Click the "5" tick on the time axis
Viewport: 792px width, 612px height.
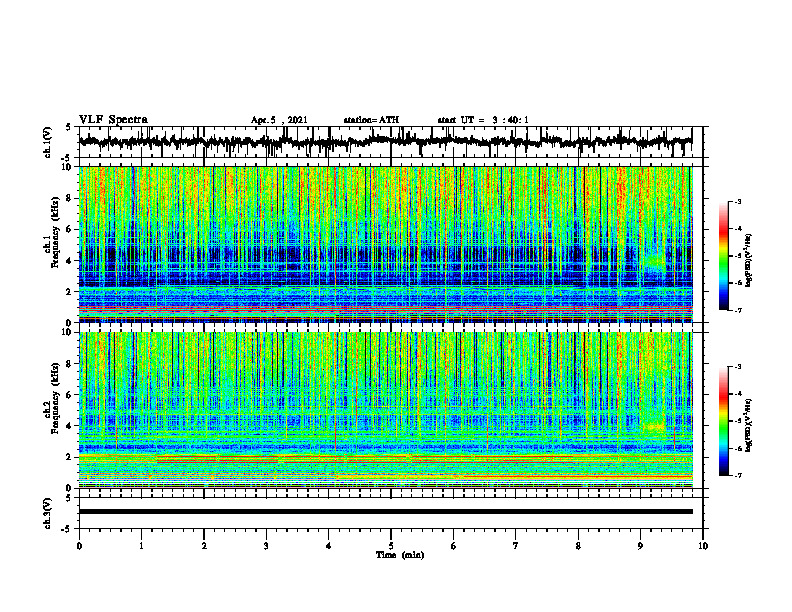[x=391, y=546]
